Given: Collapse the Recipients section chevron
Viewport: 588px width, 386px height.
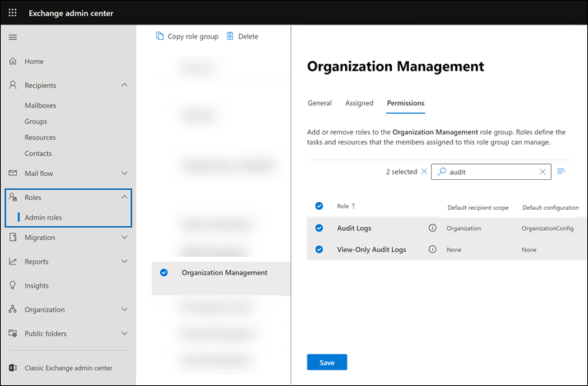Looking at the screenshot, I should pos(125,85).
